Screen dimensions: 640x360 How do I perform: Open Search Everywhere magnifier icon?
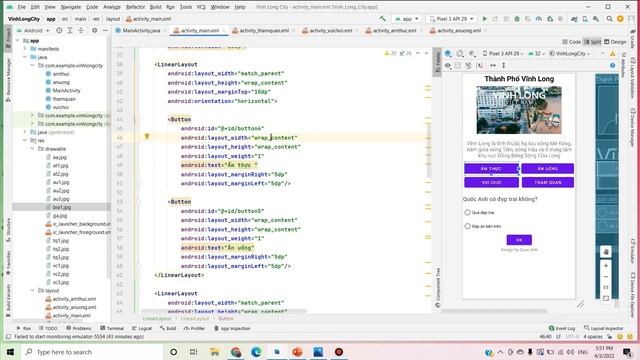tap(609, 19)
